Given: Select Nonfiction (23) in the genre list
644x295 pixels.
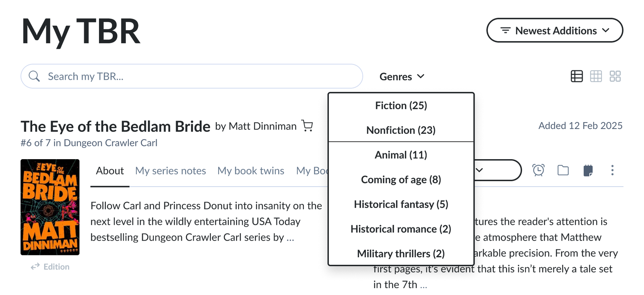Looking at the screenshot, I should coord(401,130).
